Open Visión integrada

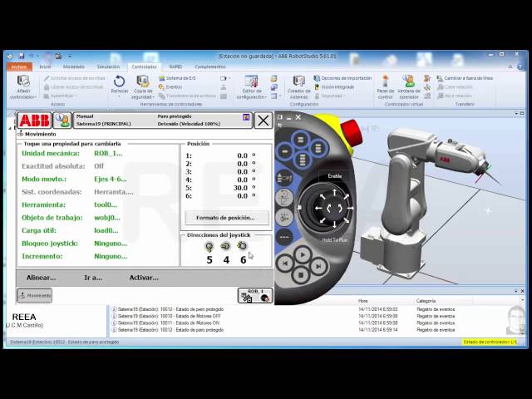coord(334,87)
